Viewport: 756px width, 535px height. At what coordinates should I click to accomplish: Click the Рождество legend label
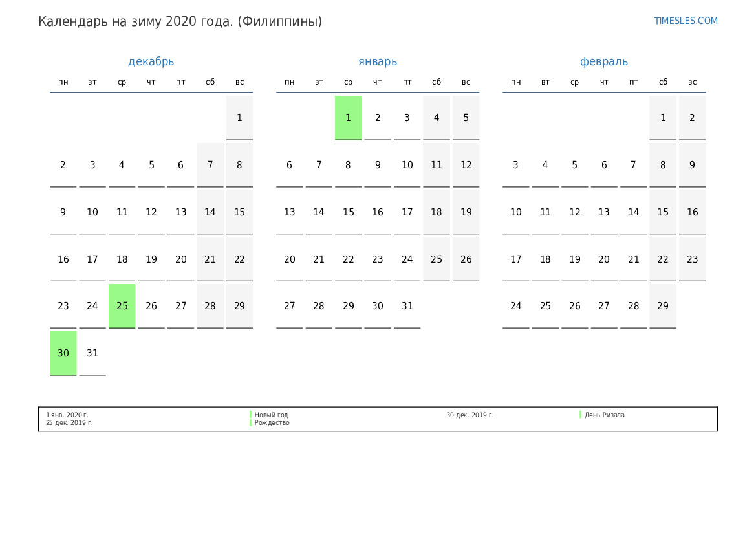click(272, 423)
